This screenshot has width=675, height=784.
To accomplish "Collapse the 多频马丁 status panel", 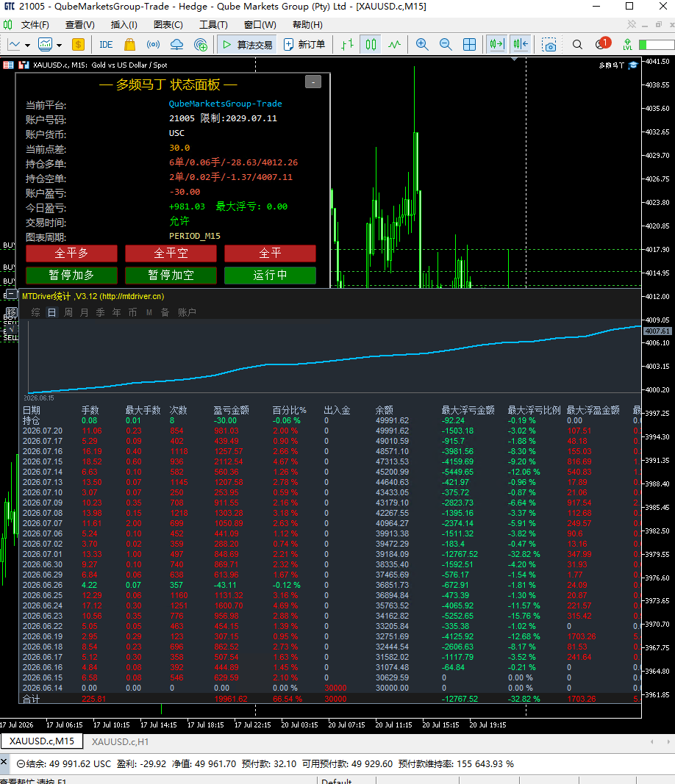I will [313, 82].
